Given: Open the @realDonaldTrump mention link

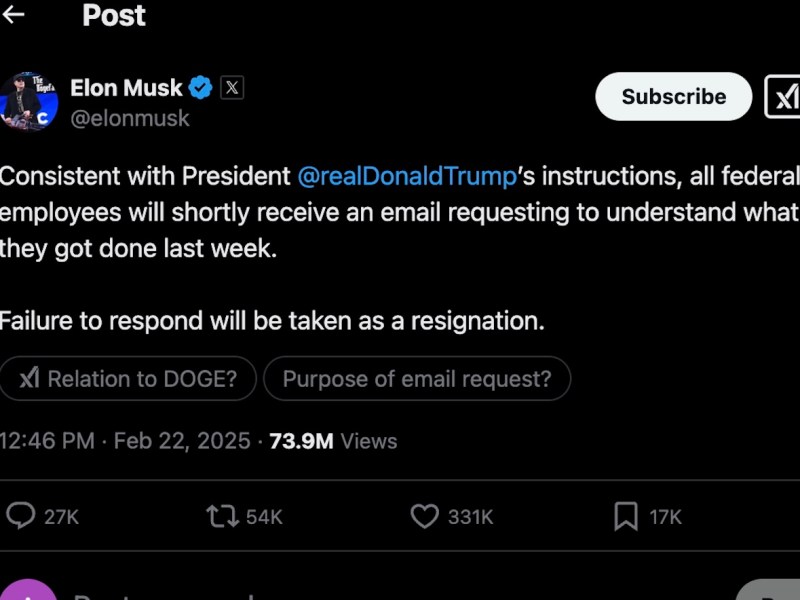Looking at the screenshot, I should tap(407, 177).
